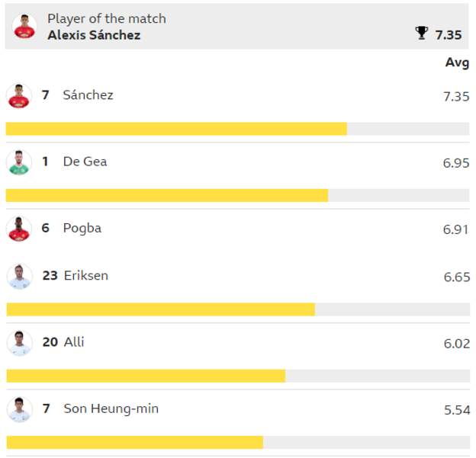Select the Alexis Sánchez name in the header
This screenshot has height=458, width=476.
coord(94,35)
